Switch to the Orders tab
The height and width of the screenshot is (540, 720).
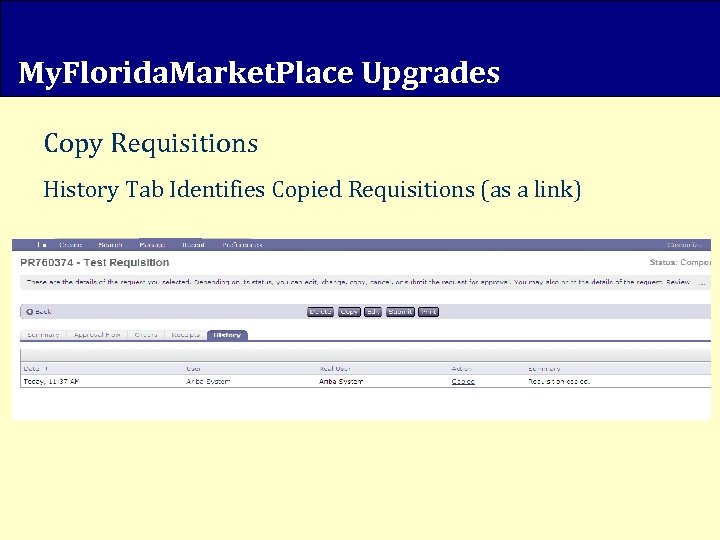pyautogui.click(x=146, y=335)
